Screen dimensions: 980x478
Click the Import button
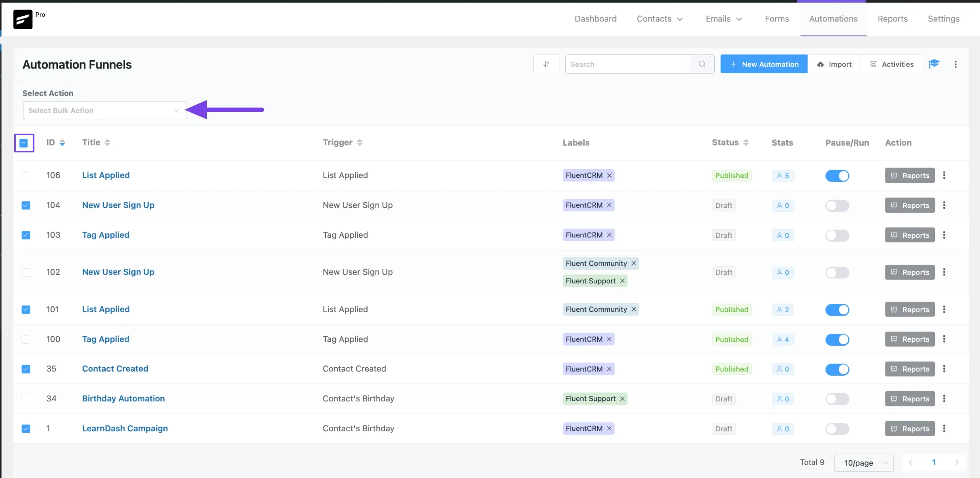(834, 64)
